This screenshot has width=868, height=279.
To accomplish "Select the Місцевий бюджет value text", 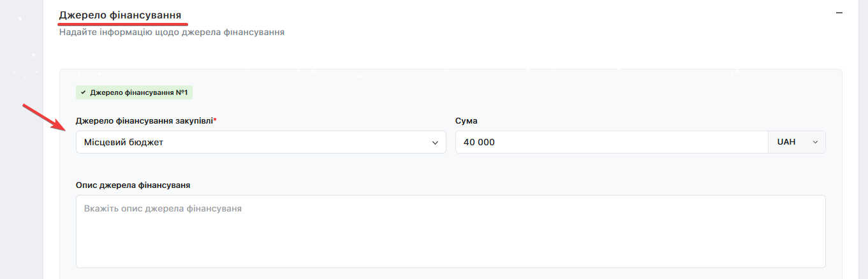I will click(124, 143).
